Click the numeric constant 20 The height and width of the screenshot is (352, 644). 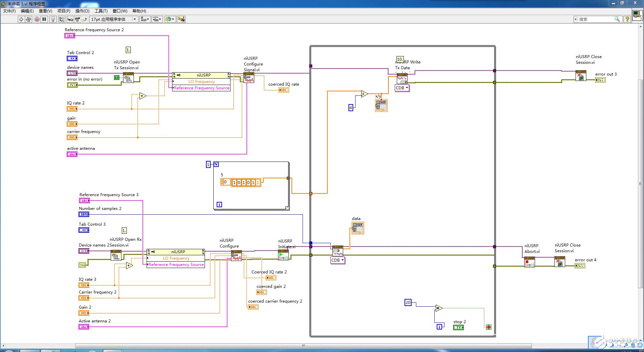tap(408, 303)
